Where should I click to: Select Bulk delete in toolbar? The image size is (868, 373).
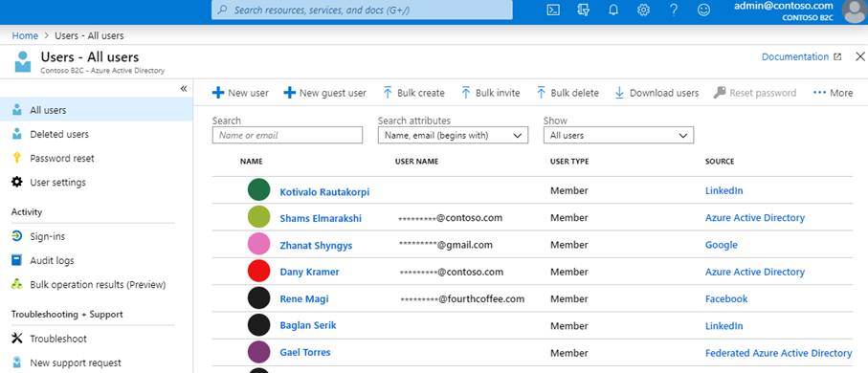[x=568, y=93]
